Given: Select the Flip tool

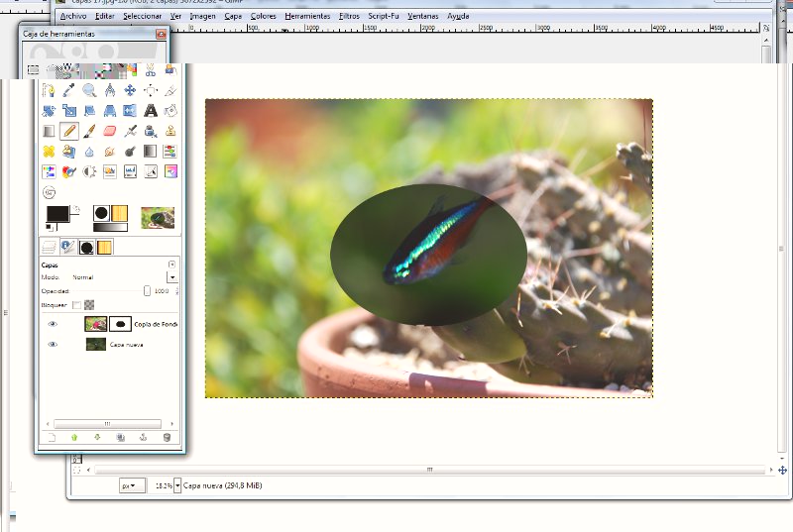Looking at the screenshot, I should tap(130, 111).
